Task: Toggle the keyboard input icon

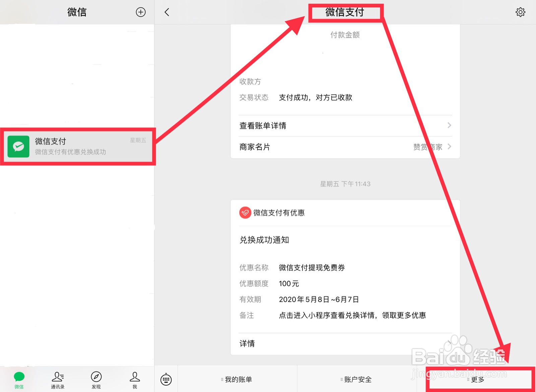Action: [166, 380]
